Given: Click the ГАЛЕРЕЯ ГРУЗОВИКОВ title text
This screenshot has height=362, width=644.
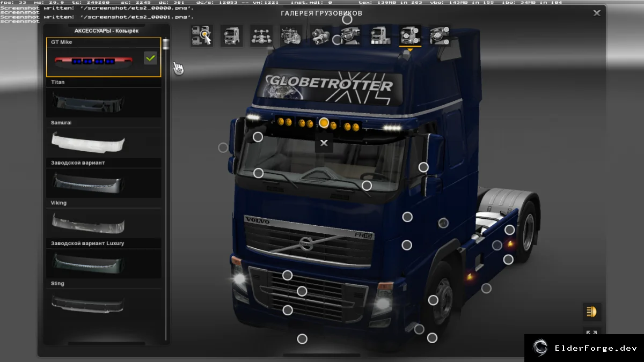Looking at the screenshot, I should [x=321, y=13].
